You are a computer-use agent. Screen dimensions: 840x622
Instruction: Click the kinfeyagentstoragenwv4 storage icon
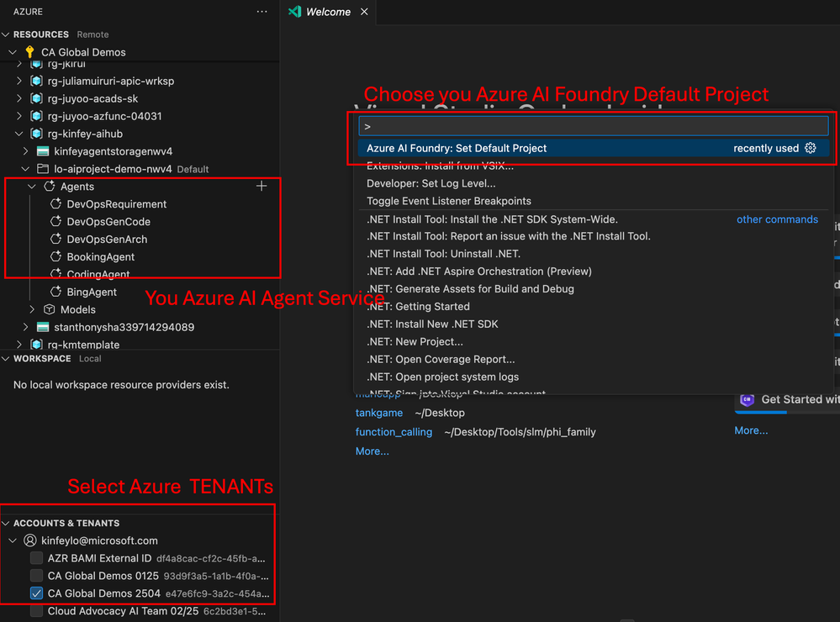tap(43, 151)
